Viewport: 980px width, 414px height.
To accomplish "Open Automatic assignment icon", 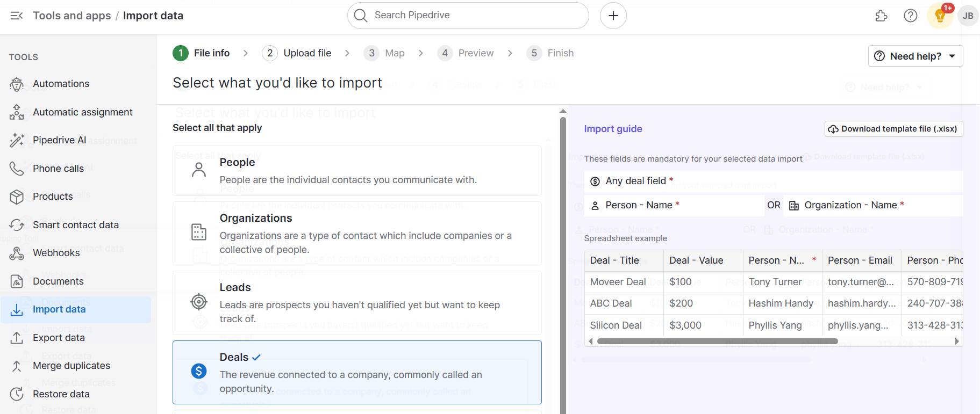I will coord(17,112).
